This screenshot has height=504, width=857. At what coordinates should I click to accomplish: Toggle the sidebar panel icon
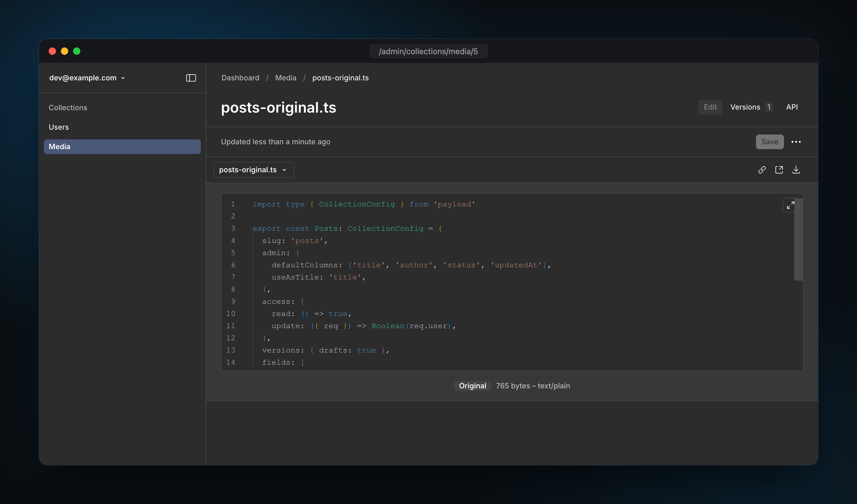pyautogui.click(x=191, y=78)
